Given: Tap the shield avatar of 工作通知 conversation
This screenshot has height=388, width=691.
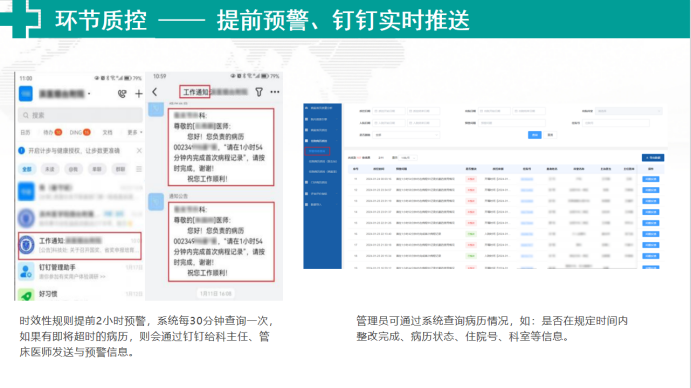Looking at the screenshot, I should point(26,245).
